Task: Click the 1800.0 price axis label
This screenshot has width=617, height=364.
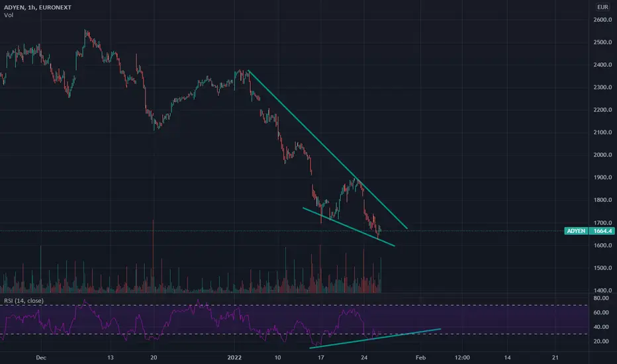Action: point(602,200)
